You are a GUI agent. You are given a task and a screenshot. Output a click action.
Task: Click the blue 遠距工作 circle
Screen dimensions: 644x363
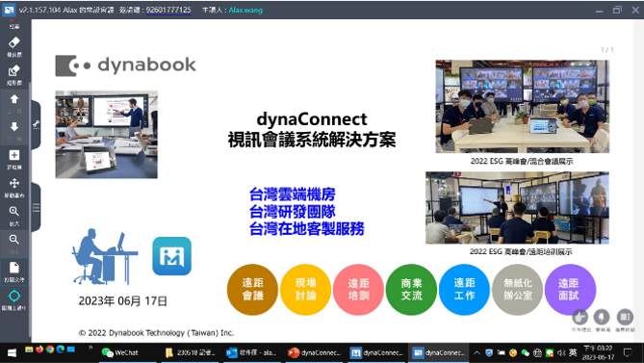(464, 290)
